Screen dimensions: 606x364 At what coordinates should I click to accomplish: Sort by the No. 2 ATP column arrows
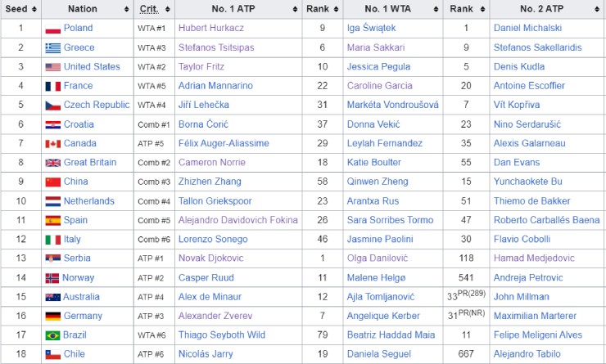597,9
